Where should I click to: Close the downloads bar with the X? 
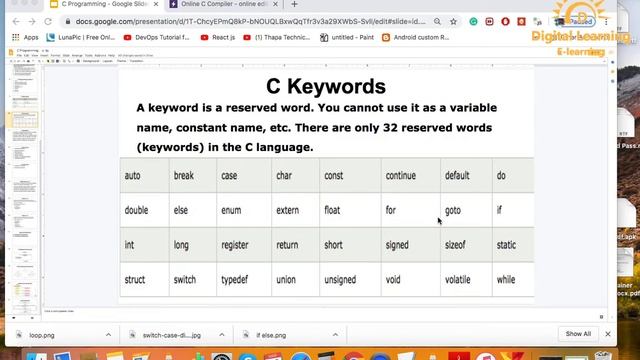608,334
